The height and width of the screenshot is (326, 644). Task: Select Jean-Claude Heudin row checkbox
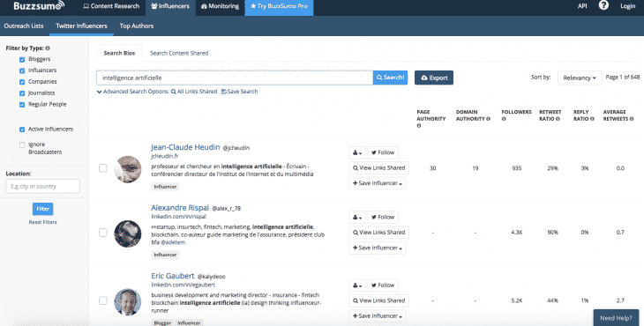coord(103,168)
